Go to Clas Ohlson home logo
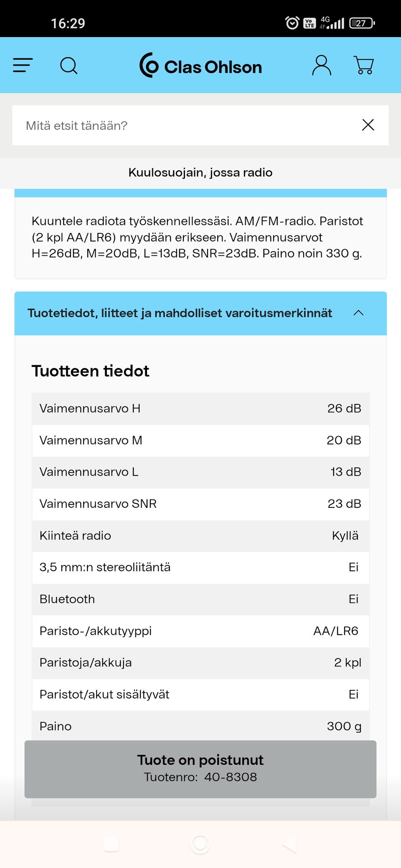401x868 pixels. pyautogui.click(x=201, y=66)
